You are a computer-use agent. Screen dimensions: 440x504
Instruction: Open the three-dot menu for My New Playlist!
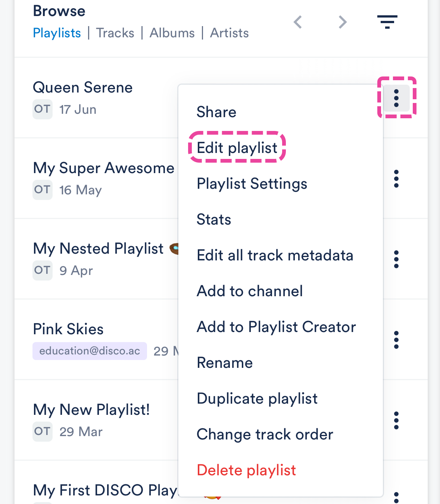coord(396,420)
